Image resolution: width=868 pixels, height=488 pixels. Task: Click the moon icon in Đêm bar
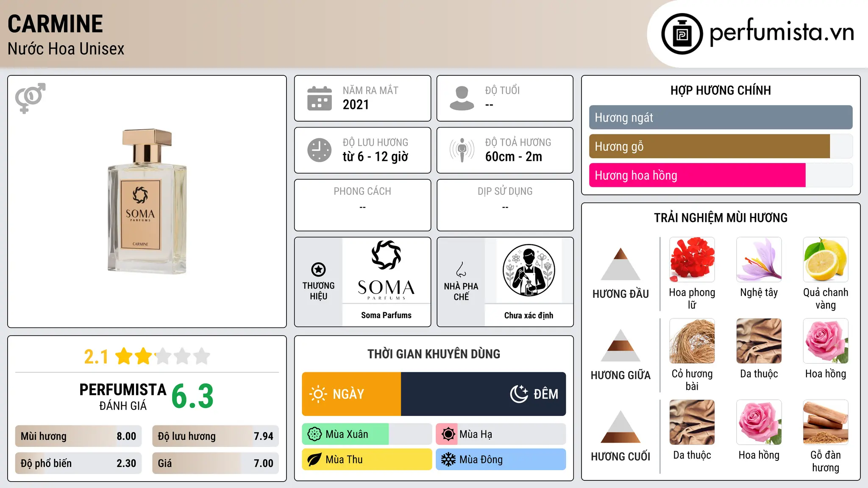[519, 394]
